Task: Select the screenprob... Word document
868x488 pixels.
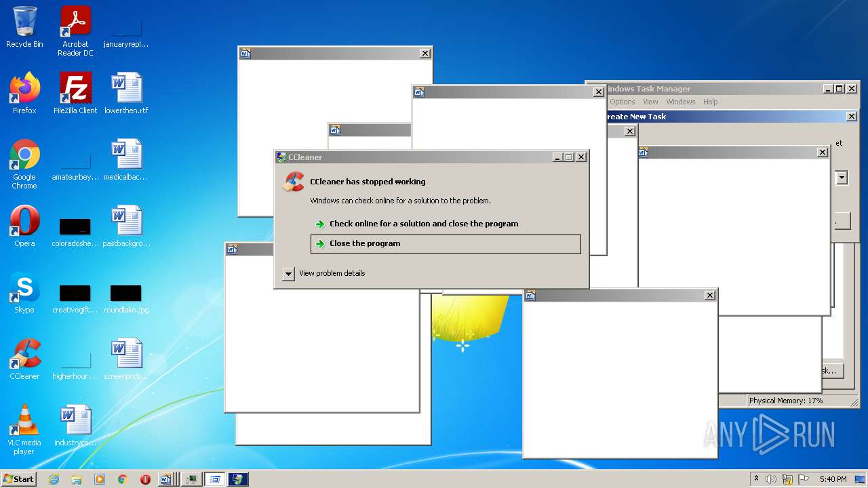Action: 126,359
